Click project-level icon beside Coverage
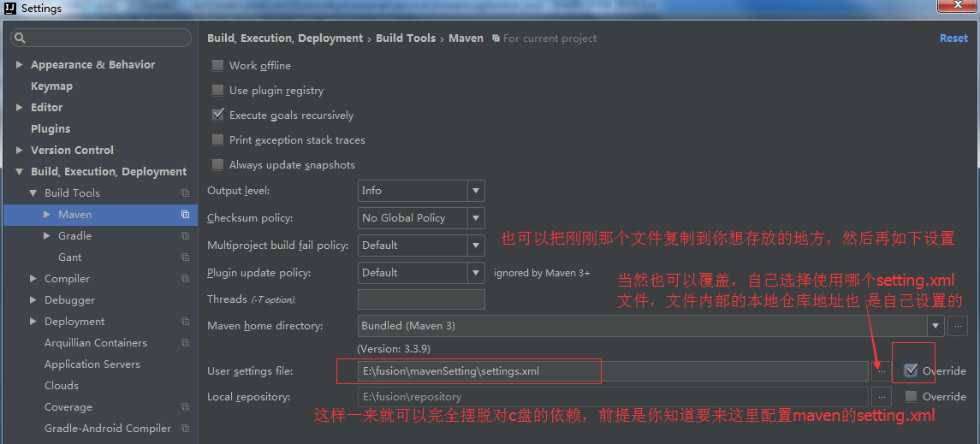The image size is (980, 444). 185,407
